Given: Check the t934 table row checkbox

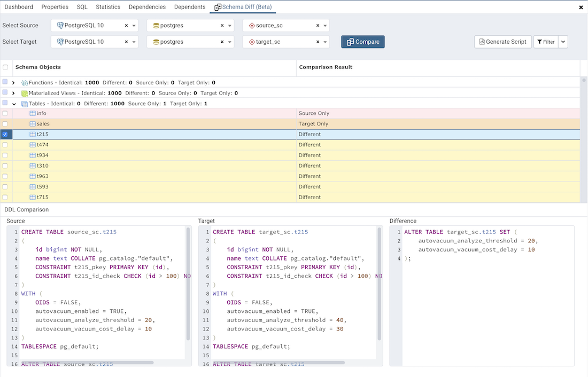Looking at the screenshot, I should pos(5,155).
